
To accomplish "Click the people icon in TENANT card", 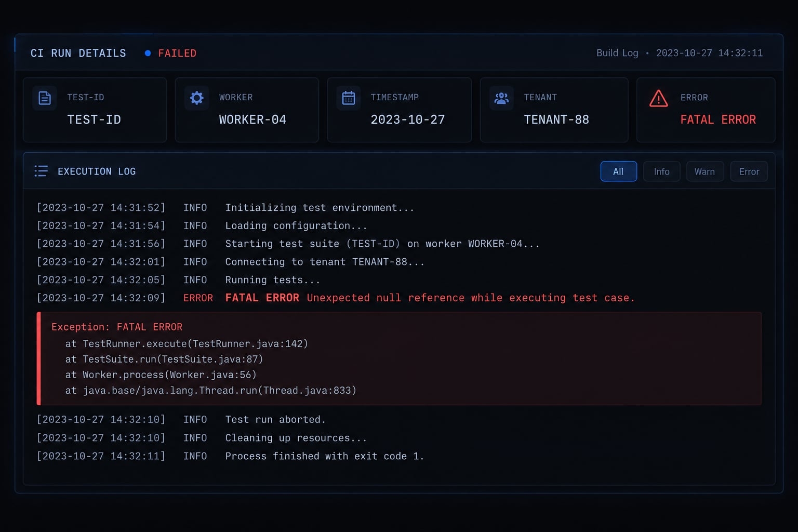I will [x=501, y=98].
